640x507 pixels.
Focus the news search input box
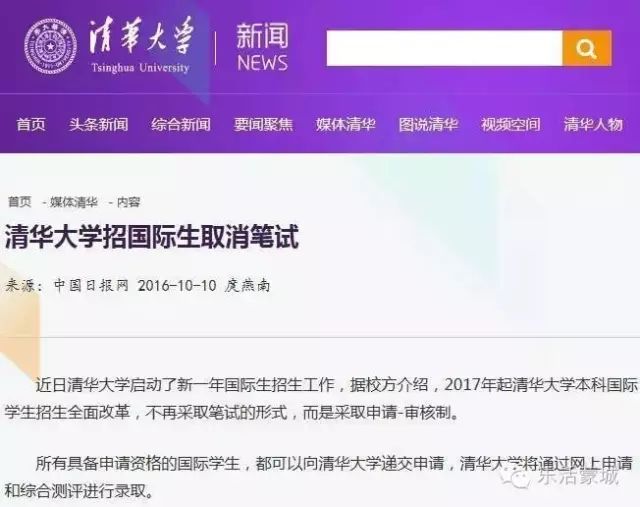[x=444, y=48]
